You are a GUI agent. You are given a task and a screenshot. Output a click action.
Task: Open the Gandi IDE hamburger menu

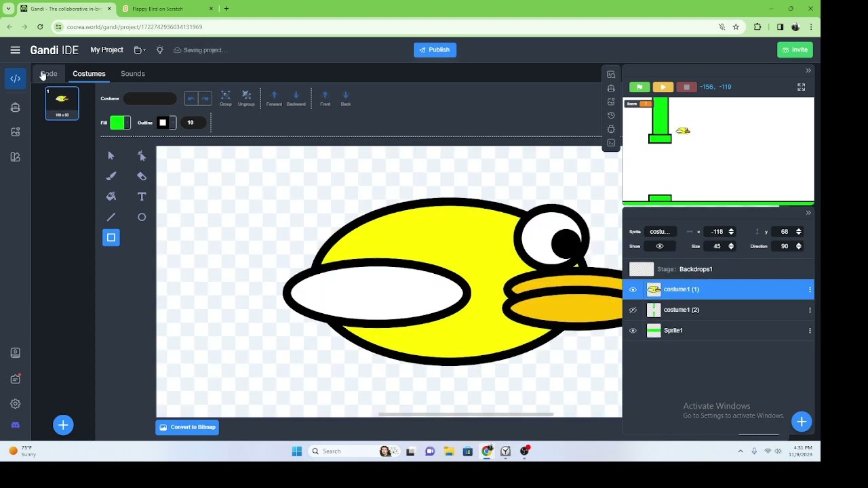(x=15, y=50)
